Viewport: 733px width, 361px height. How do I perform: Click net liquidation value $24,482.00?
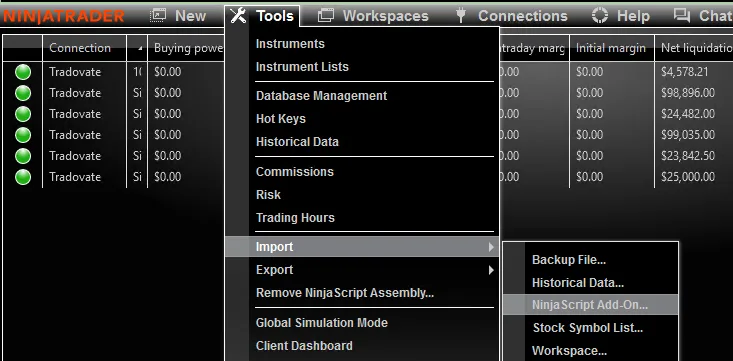click(688, 114)
